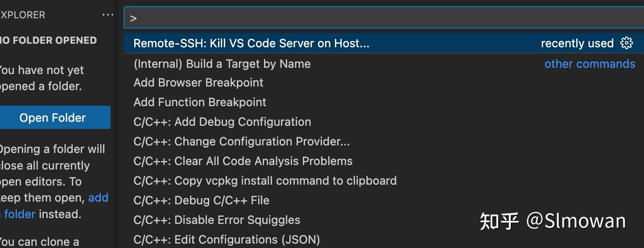Open C/C++: Change Configuration Provider

tap(241, 141)
